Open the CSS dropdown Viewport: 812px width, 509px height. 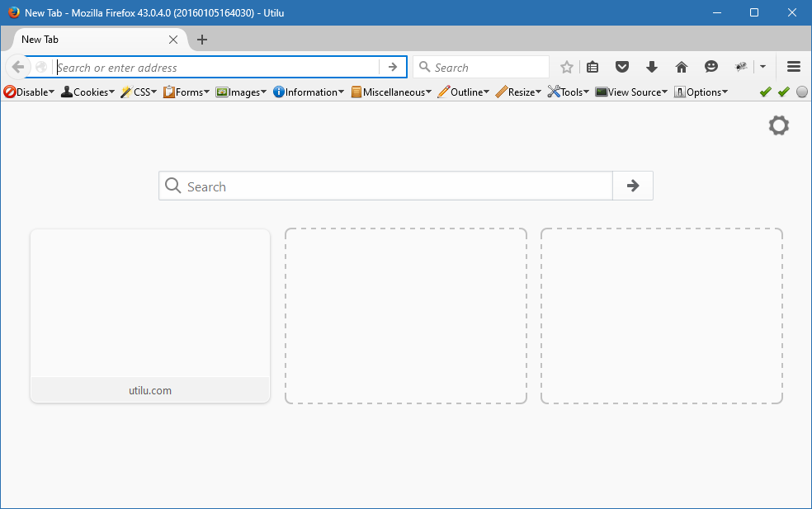[x=139, y=92]
